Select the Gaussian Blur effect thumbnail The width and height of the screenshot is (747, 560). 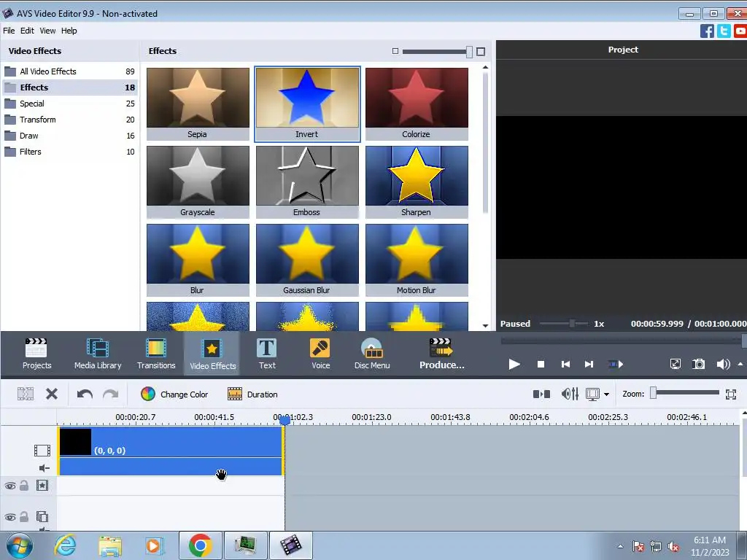(x=307, y=260)
